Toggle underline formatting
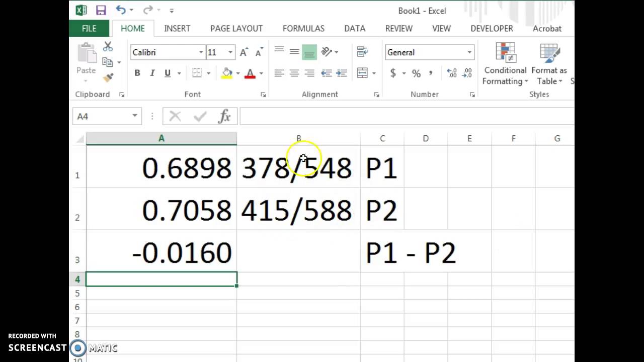Screen dimensions: 644x362 (x=168, y=73)
